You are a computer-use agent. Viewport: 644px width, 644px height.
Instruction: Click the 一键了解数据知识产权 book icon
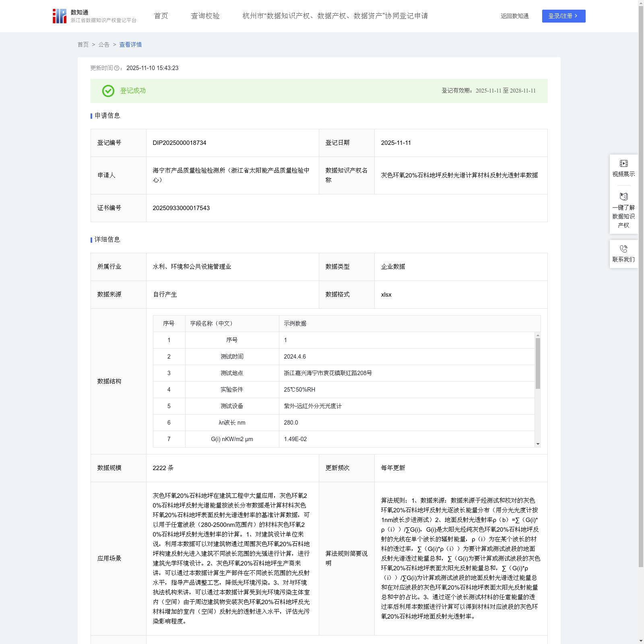[x=623, y=197]
